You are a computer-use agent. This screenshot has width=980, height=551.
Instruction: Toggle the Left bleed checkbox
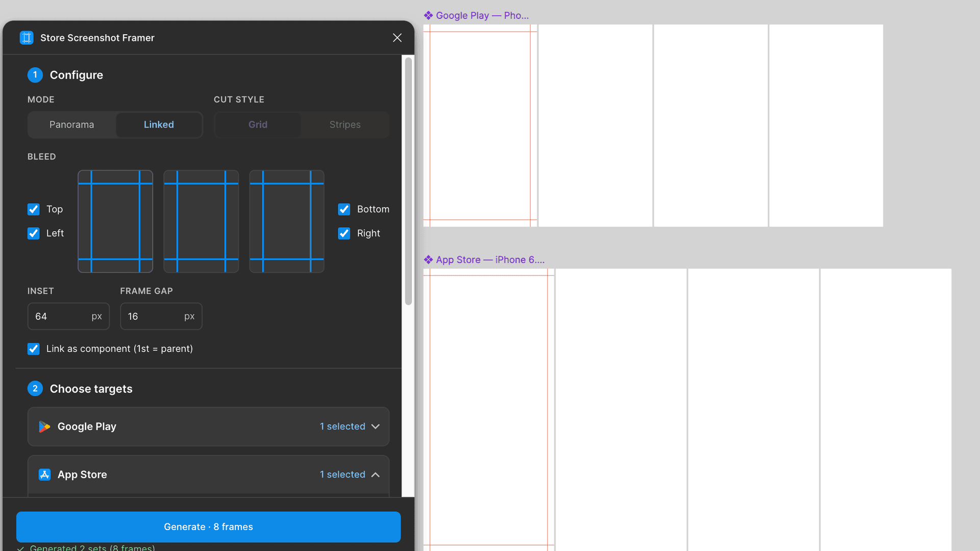tap(33, 233)
